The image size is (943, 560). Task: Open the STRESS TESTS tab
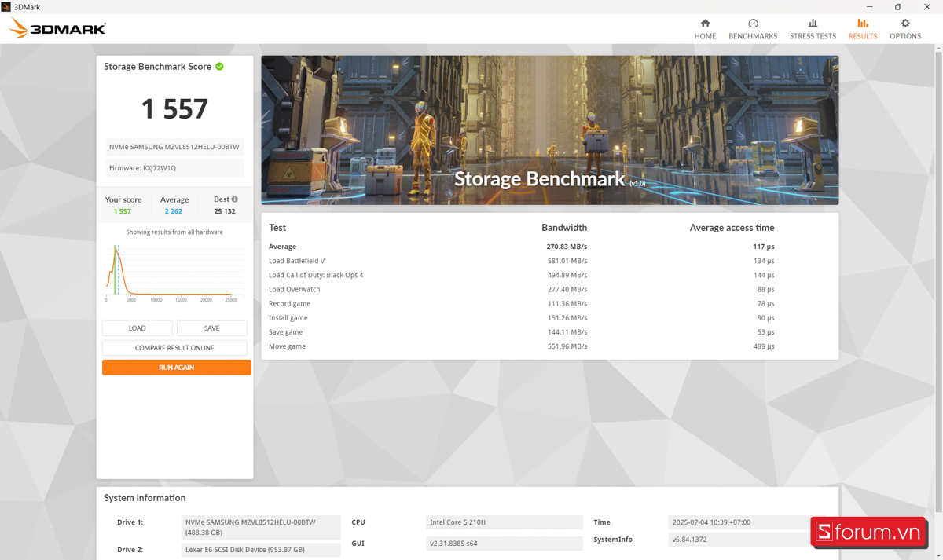point(813,29)
